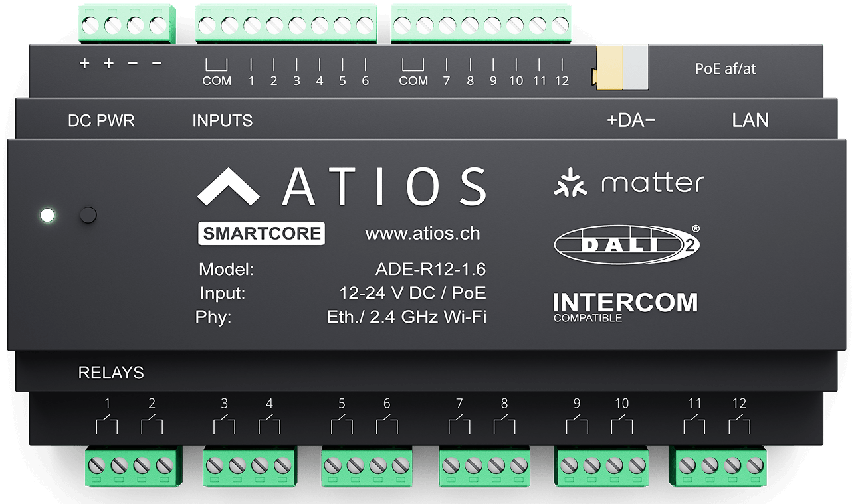Click the DC PWR label
The height and width of the screenshot is (504, 852).
pyautogui.click(x=102, y=121)
